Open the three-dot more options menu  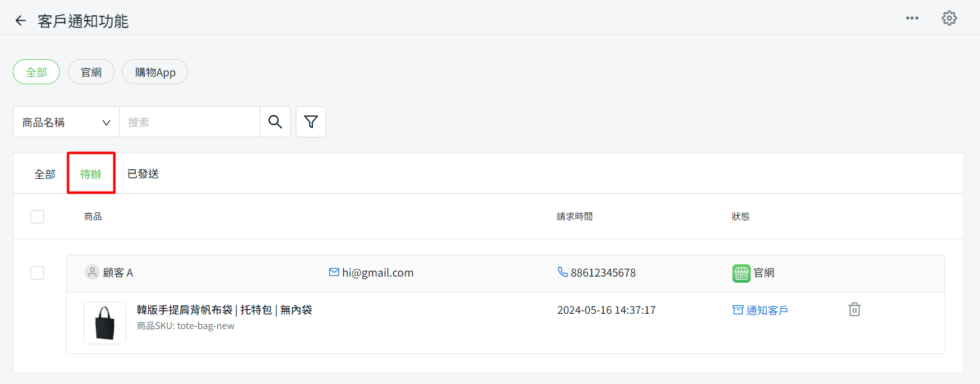(912, 18)
